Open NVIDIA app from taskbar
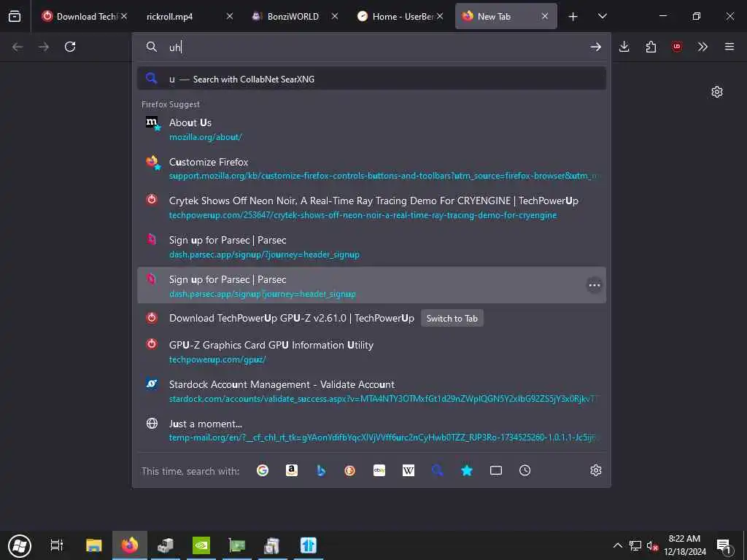Screen dimensions: 747x560 [201, 545]
